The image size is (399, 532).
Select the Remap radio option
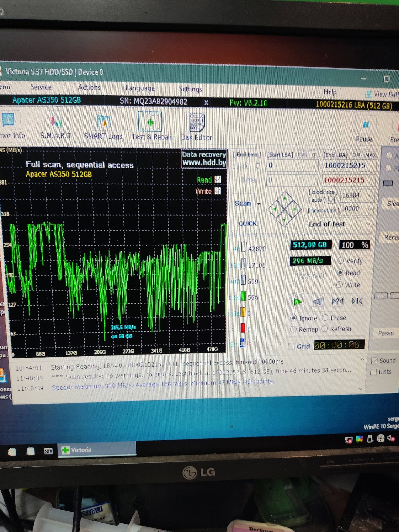coord(293,329)
